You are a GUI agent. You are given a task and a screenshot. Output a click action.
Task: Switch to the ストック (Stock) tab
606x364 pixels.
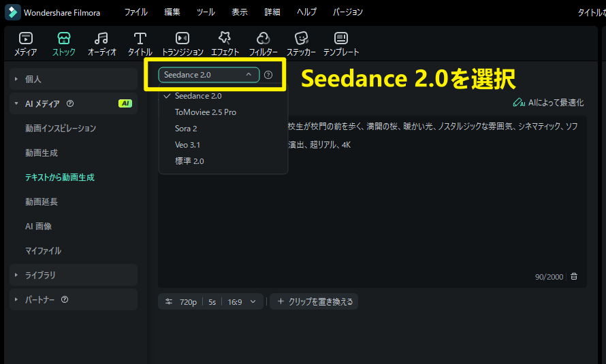click(64, 44)
